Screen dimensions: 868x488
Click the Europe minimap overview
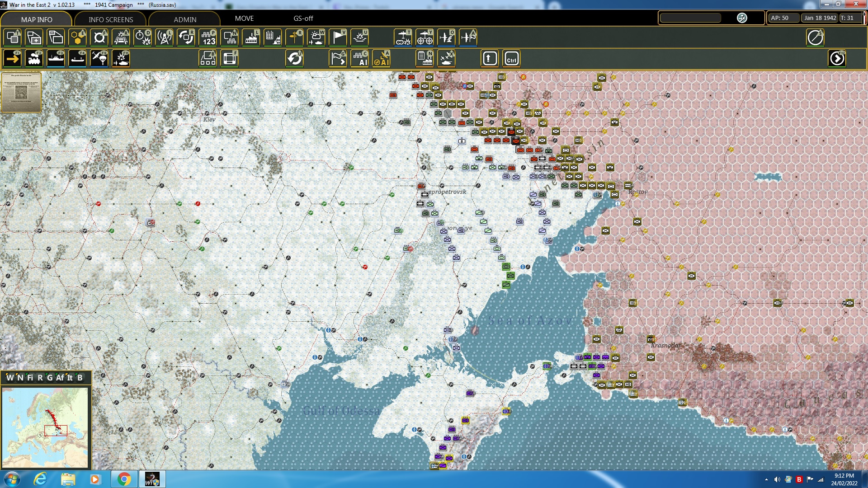pos(45,427)
